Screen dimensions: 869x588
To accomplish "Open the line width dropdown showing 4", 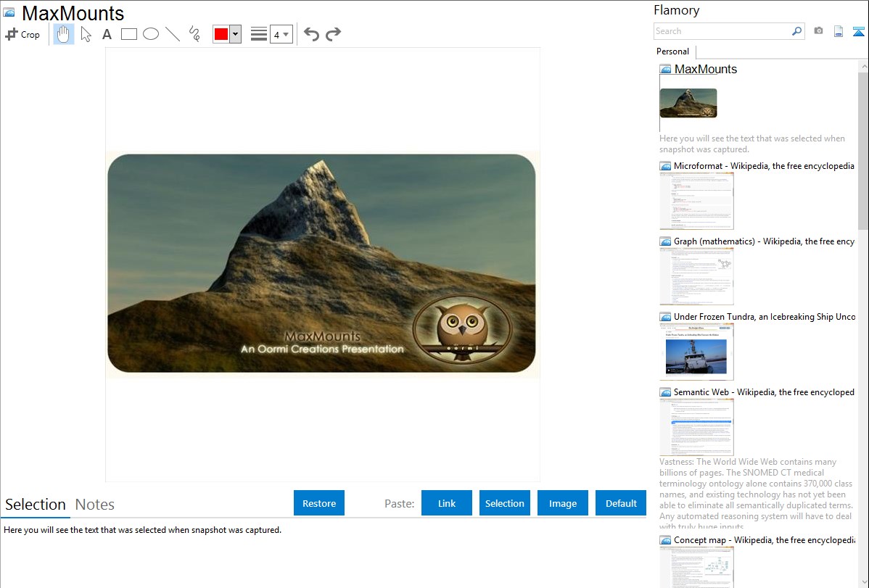I will pyautogui.click(x=281, y=34).
